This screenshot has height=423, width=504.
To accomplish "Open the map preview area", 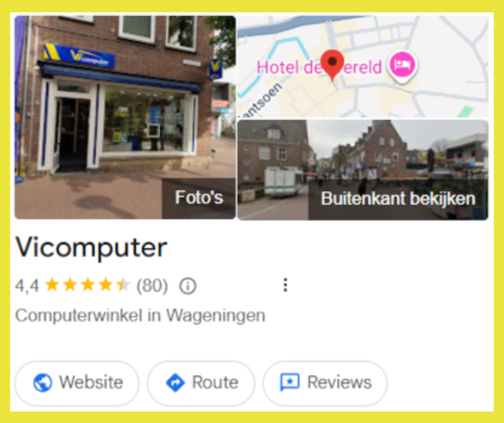I will (363, 67).
